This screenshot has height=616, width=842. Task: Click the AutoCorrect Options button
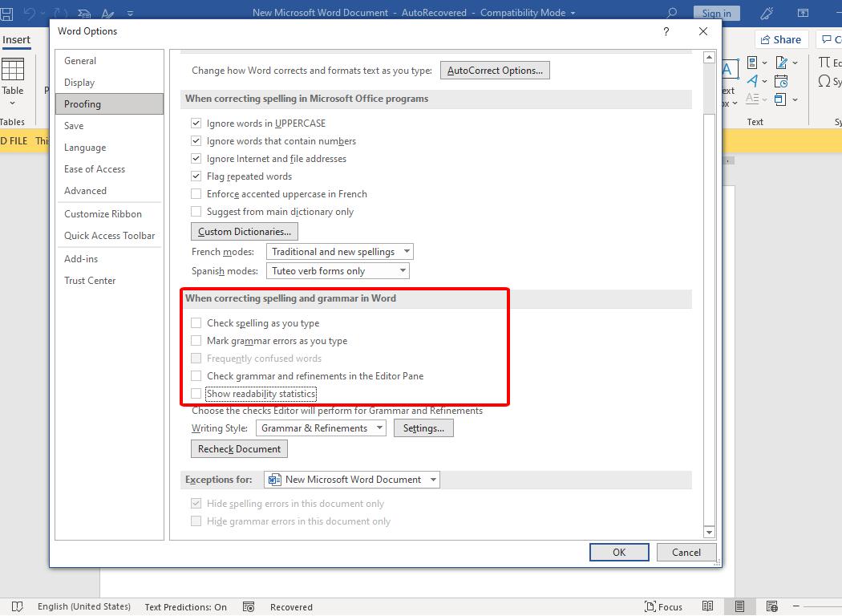point(495,71)
